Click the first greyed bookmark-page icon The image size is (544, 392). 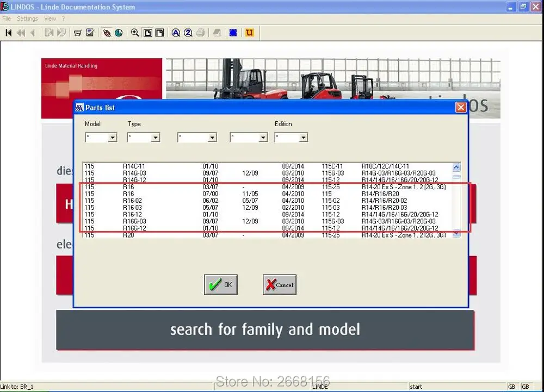point(50,33)
